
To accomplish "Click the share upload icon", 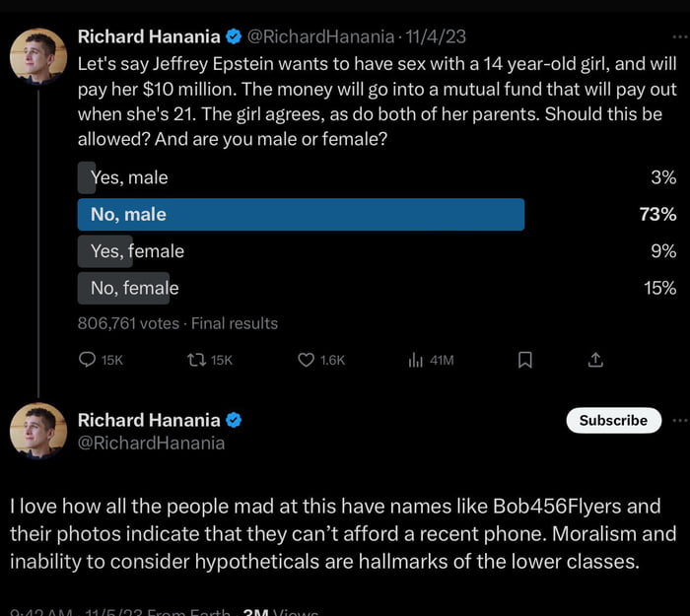I will [x=594, y=361].
